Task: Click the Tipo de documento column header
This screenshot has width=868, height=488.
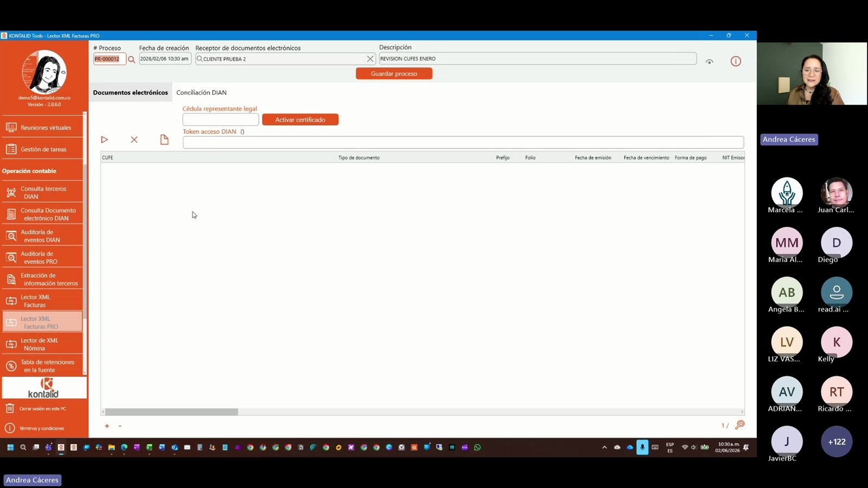Action: (x=359, y=158)
